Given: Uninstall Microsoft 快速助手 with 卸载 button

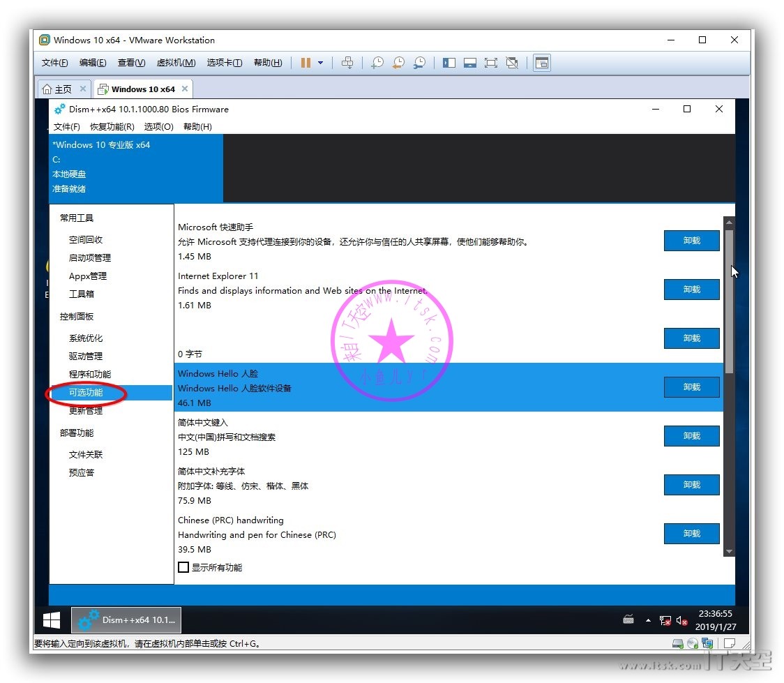Looking at the screenshot, I should [x=691, y=241].
